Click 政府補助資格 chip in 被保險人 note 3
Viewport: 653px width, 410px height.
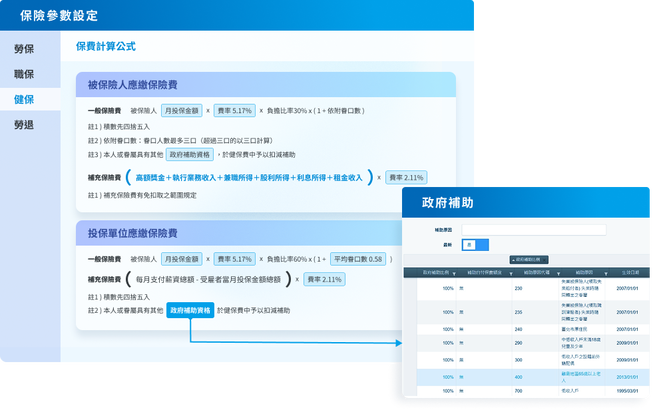pos(189,154)
